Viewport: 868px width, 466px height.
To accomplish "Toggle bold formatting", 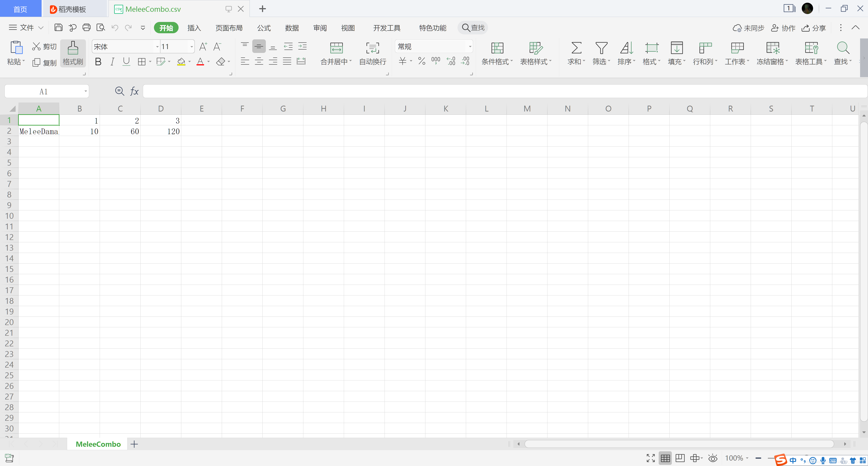I will [x=98, y=62].
